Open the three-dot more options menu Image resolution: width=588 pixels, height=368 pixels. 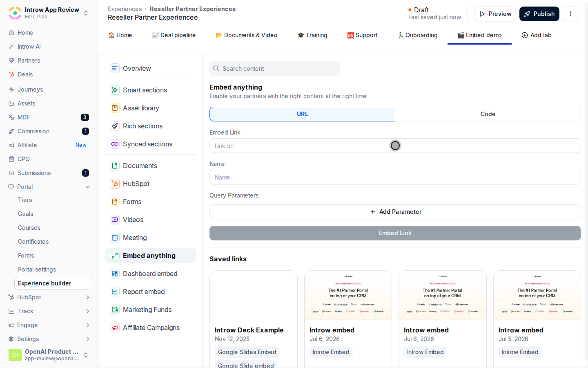pos(570,14)
